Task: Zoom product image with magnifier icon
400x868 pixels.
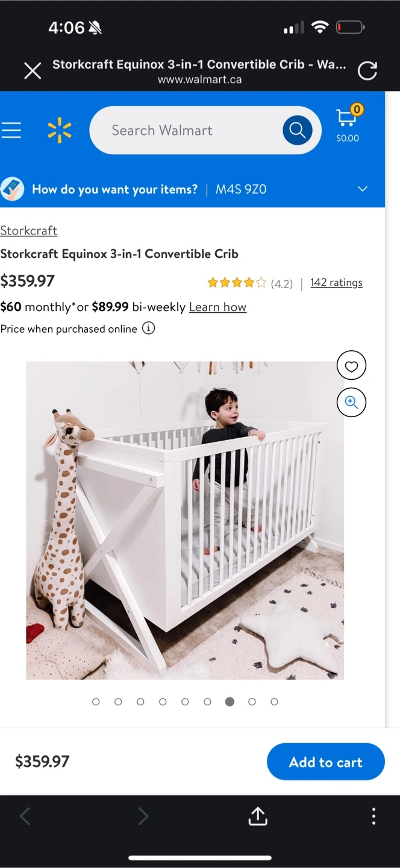Action: tap(351, 403)
